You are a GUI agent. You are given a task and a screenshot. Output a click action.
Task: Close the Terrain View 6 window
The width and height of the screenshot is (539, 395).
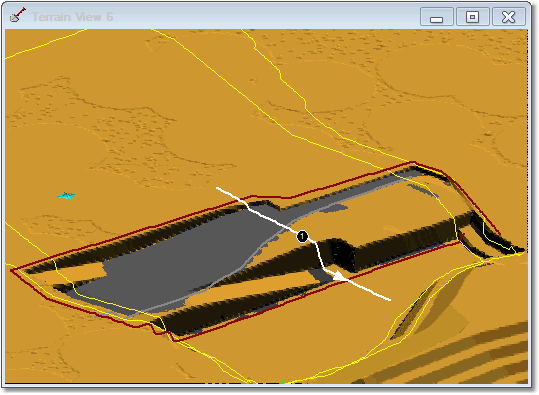point(509,17)
